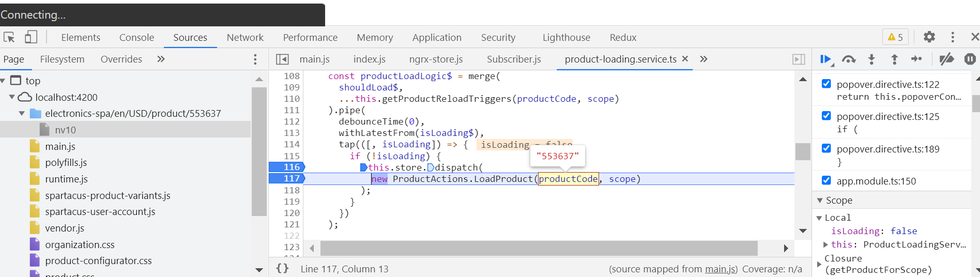Show more open file tabs chevron

703,59
